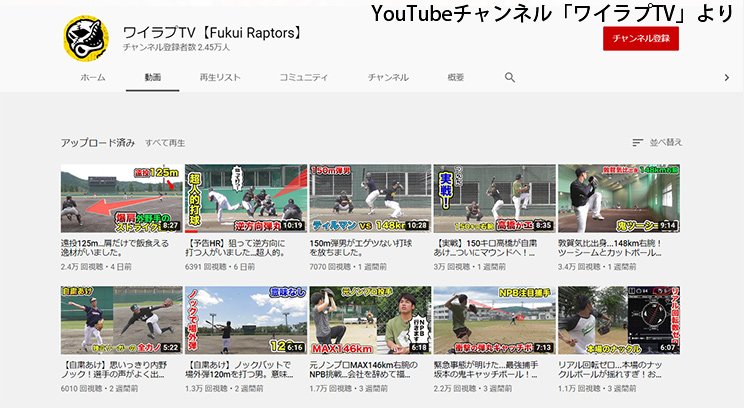Click the sort by (並べ替え) icon
Image resolution: width=744 pixels, height=408 pixels.
[x=639, y=143]
